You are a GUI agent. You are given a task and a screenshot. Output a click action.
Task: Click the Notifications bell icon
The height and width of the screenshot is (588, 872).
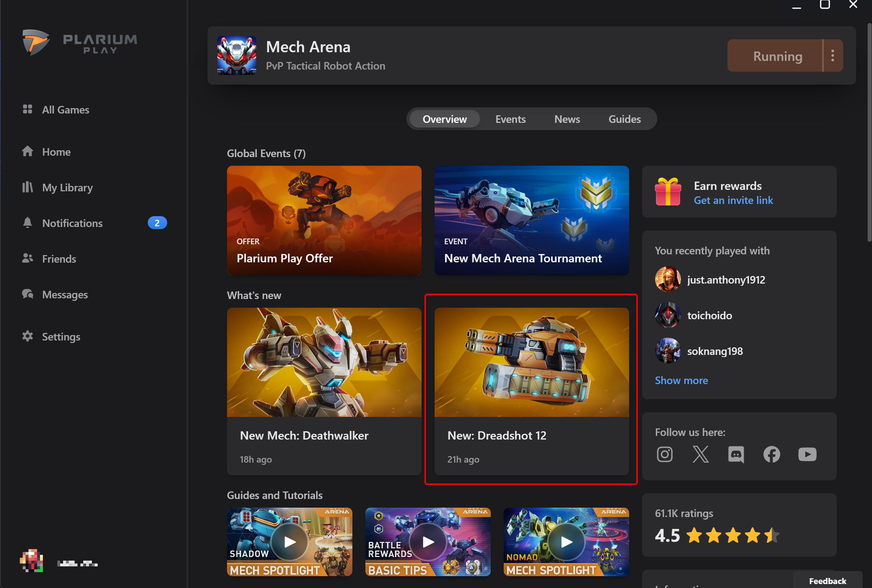[27, 222]
